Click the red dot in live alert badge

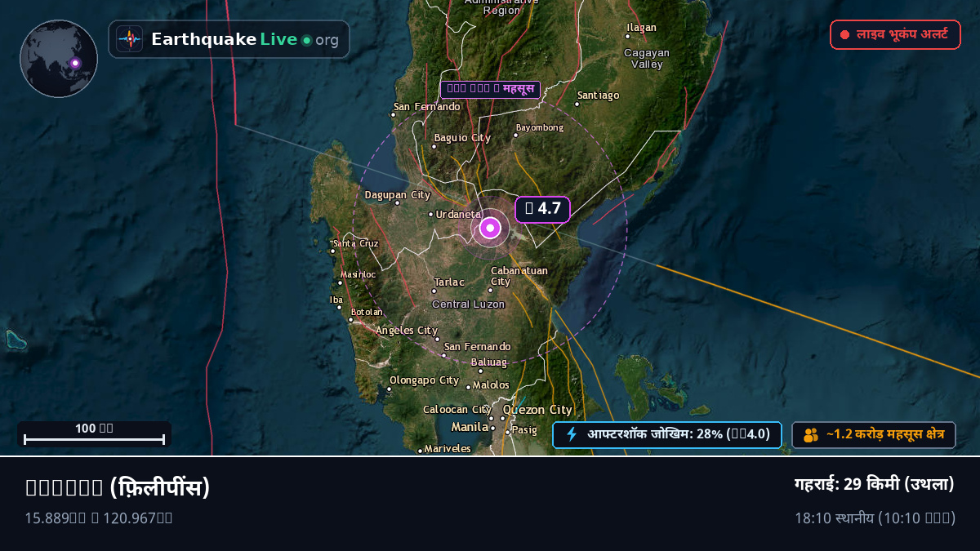[x=844, y=35]
